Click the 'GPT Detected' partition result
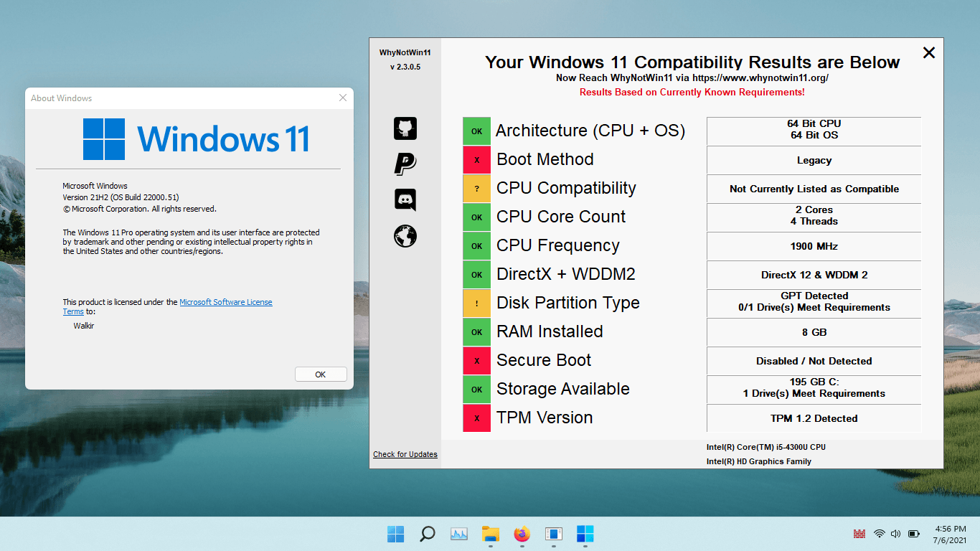Viewport: 980px width, 551px height. click(814, 303)
